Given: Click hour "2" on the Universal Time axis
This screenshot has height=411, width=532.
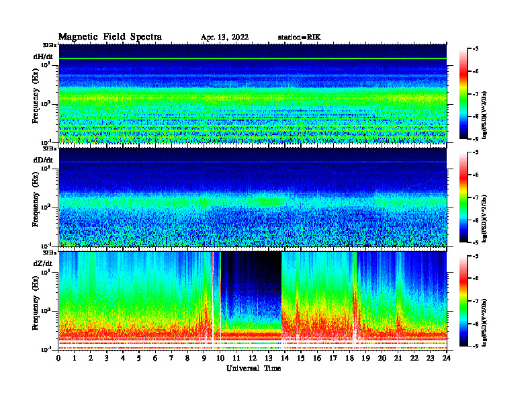Looking at the screenshot, I should [91, 359].
